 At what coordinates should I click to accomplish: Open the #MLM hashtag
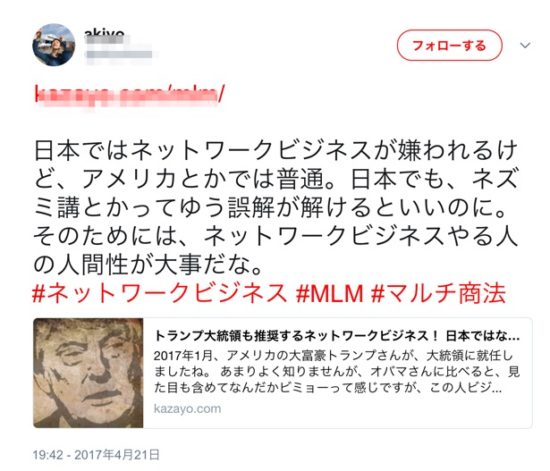tap(329, 293)
